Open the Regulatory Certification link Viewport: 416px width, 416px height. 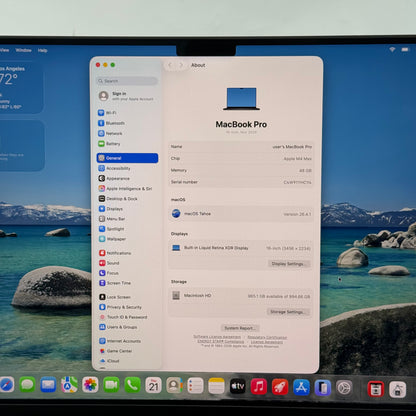267,337
